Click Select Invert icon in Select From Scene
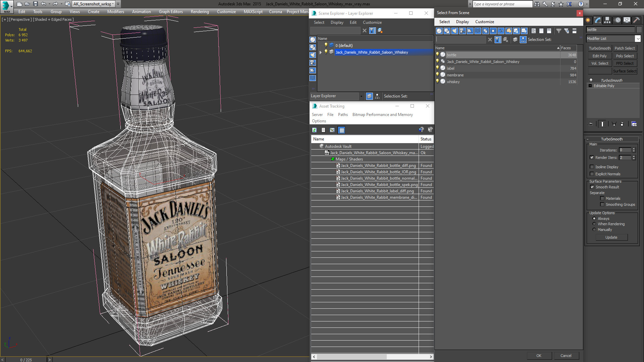 tap(549, 31)
